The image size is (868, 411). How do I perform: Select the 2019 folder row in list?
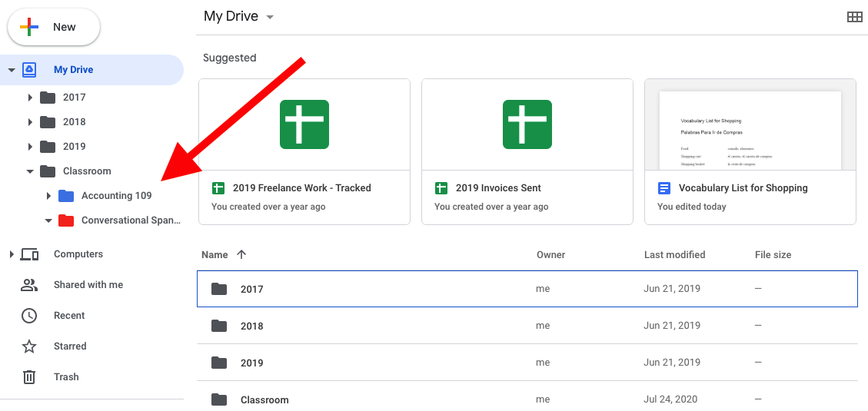(527, 363)
